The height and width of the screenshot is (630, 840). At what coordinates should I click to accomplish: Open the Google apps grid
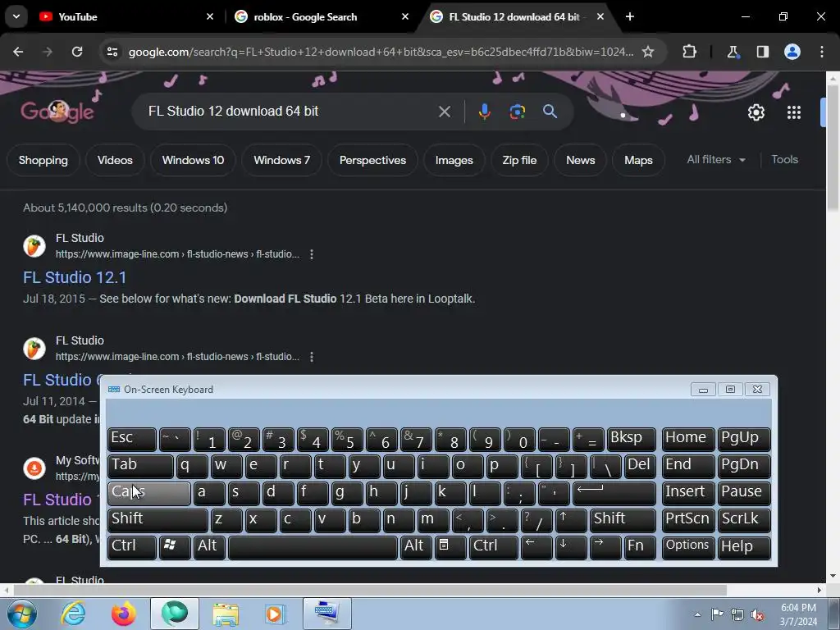(x=794, y=112)
